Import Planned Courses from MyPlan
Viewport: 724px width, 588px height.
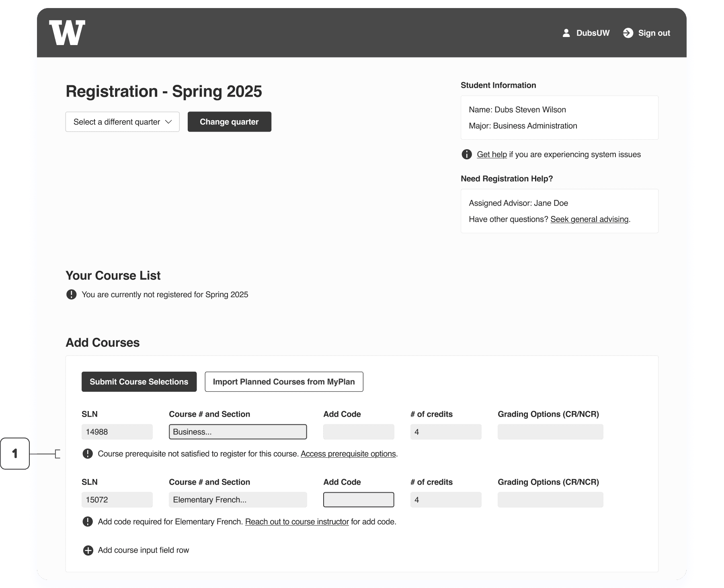point(284,382)
